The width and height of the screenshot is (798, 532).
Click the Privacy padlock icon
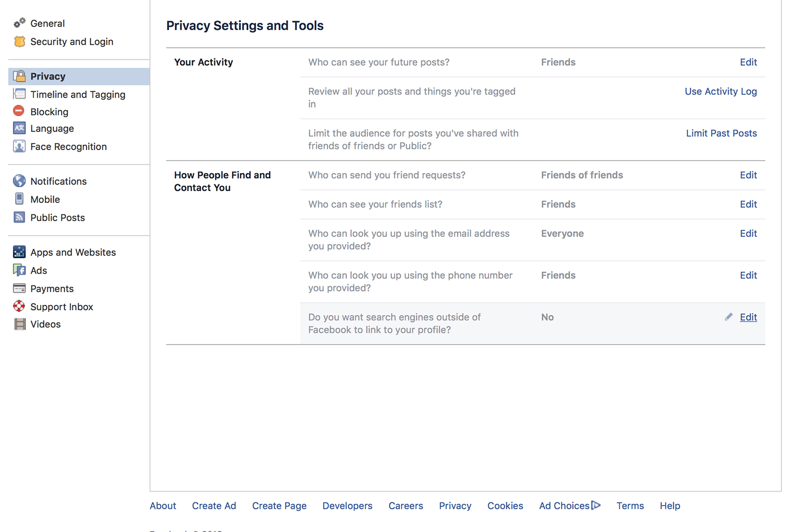click(x=19, y=76)
